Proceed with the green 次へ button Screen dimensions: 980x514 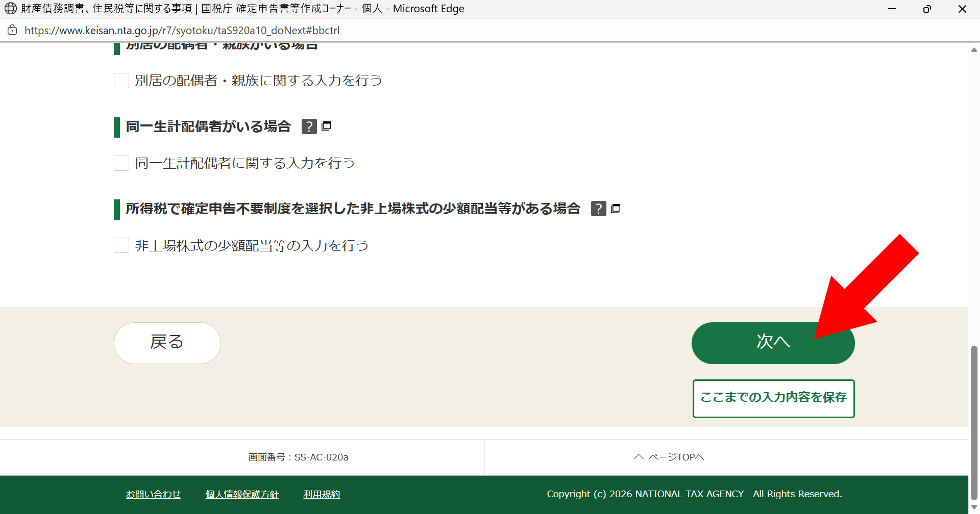[x=772, y=343]
